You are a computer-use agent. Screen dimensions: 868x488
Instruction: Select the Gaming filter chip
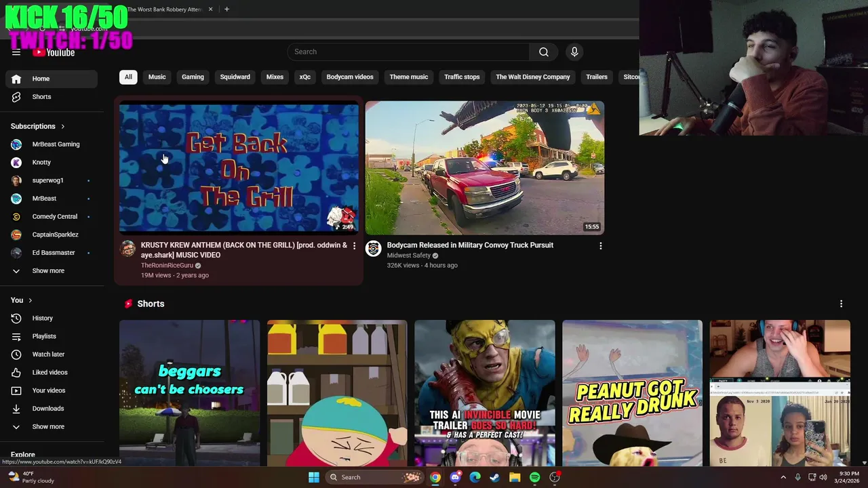coord(193,77)
